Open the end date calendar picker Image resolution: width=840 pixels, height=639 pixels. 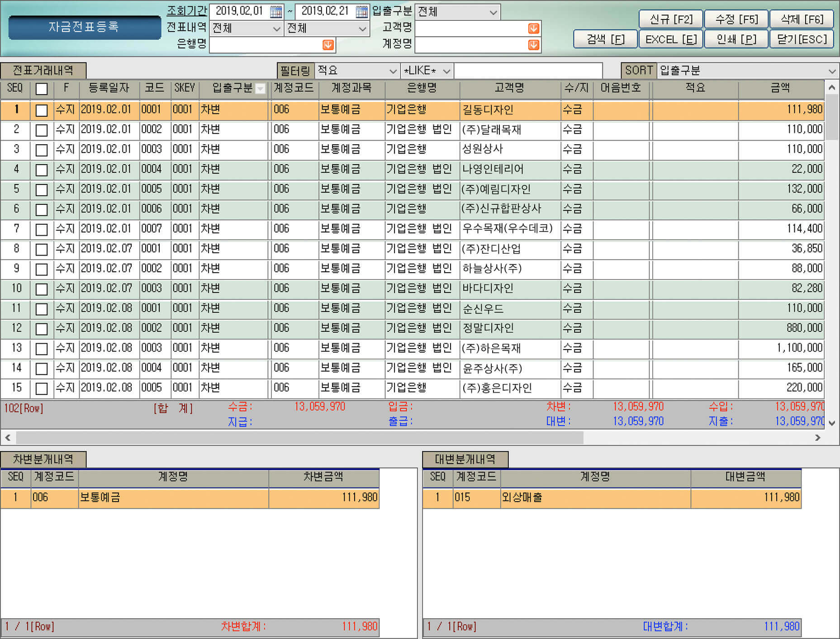[361, 11]
